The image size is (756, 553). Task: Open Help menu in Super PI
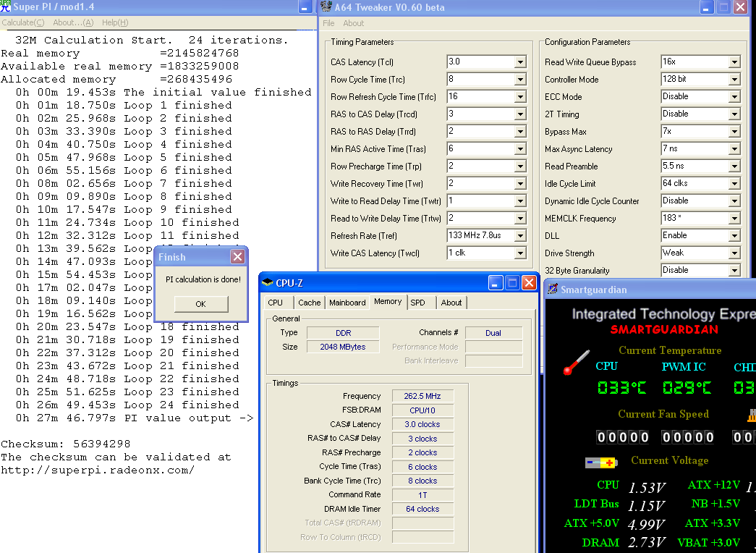(x=115, y=22)
